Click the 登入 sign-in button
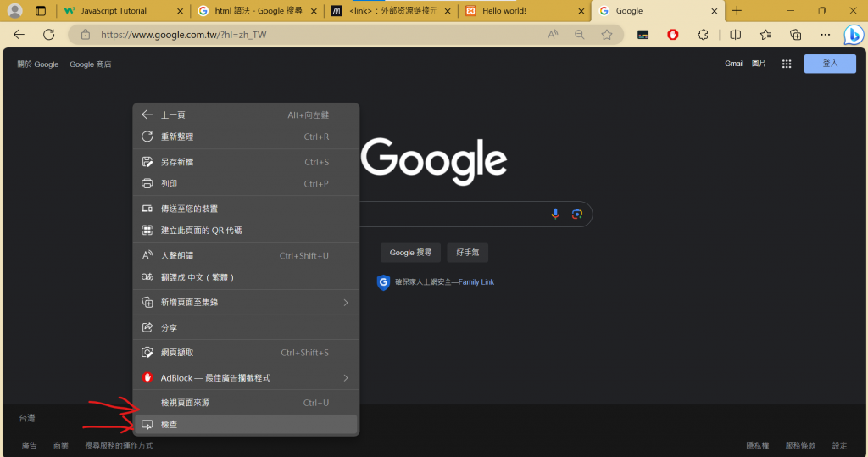Screen dimensions: 868x457 (830, 64)
